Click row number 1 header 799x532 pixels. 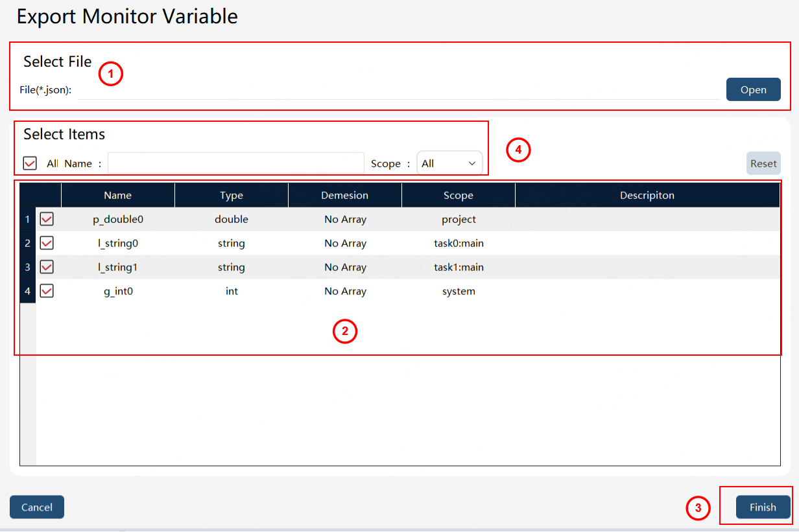click(x=27, y=219)
